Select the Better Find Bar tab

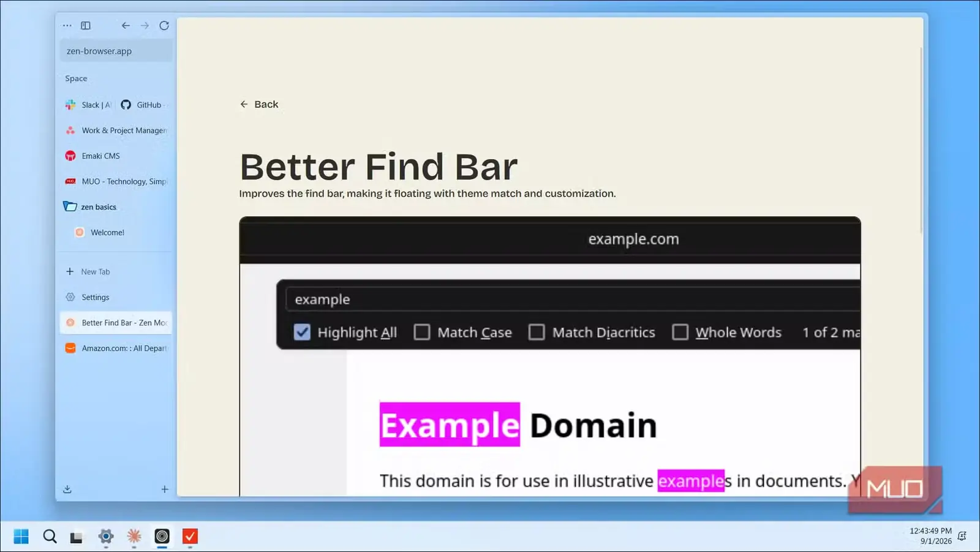click(116, 323)
